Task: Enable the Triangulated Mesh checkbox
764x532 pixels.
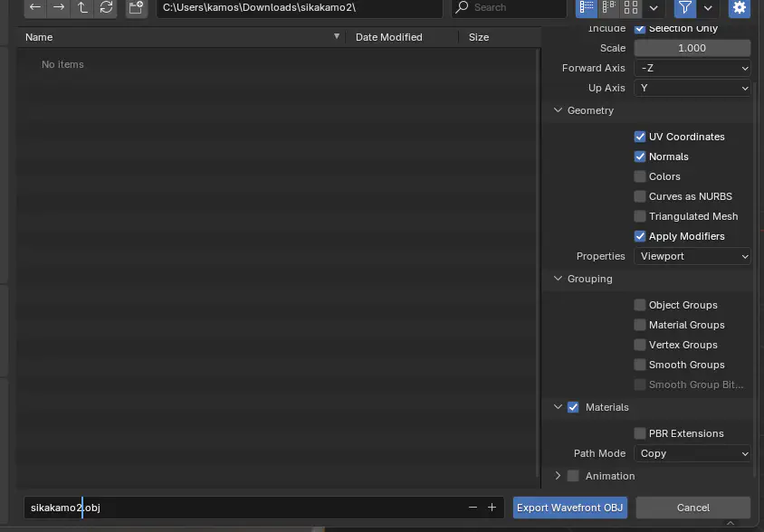Action: coord(640,216)
